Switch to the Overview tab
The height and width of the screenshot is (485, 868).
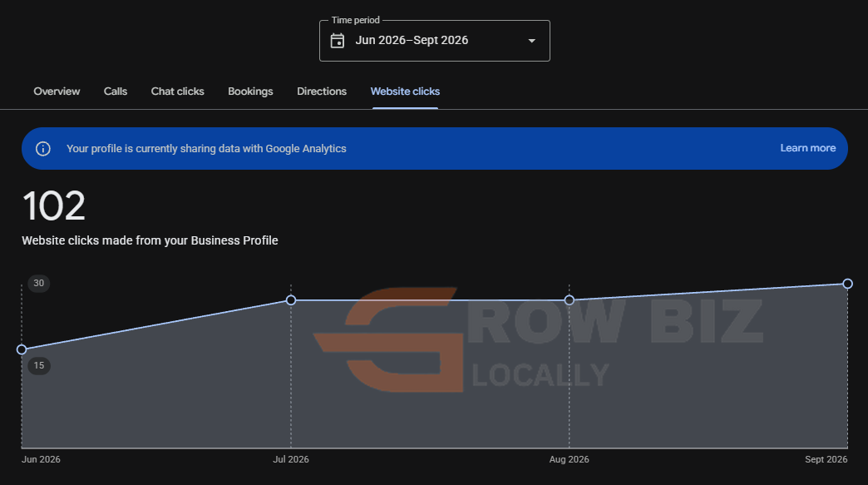click(x=57, y=92)
